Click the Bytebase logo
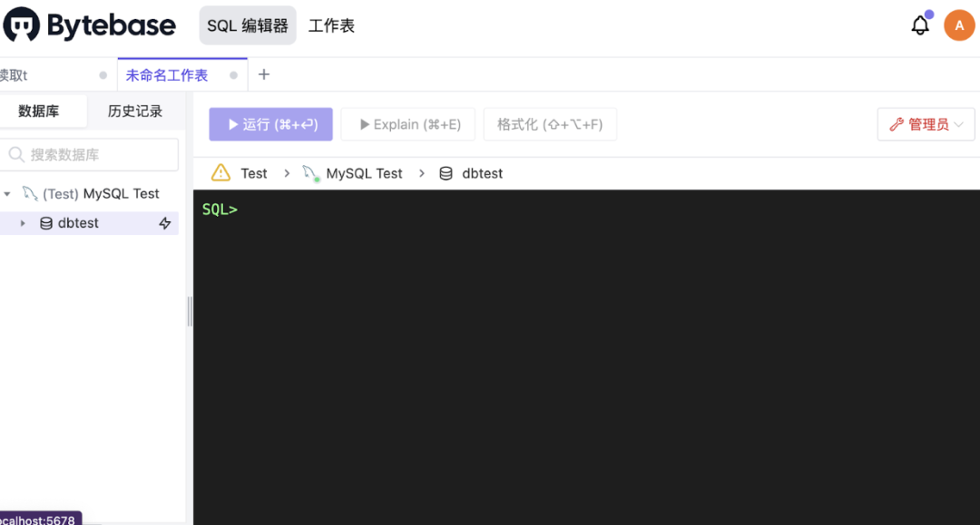Image resolution: width=980 pixels, height=525 pixels. click(x=89, y=25)
